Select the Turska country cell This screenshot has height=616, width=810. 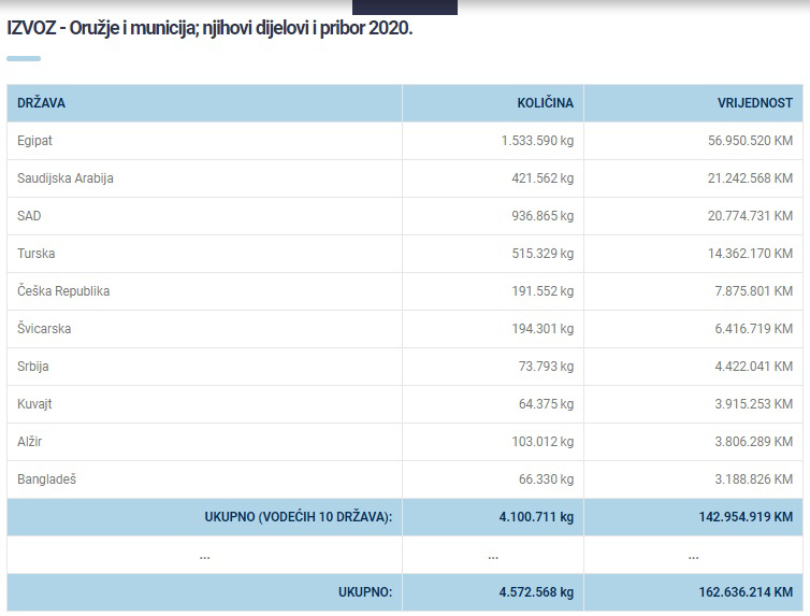click(x=205, y=254)
